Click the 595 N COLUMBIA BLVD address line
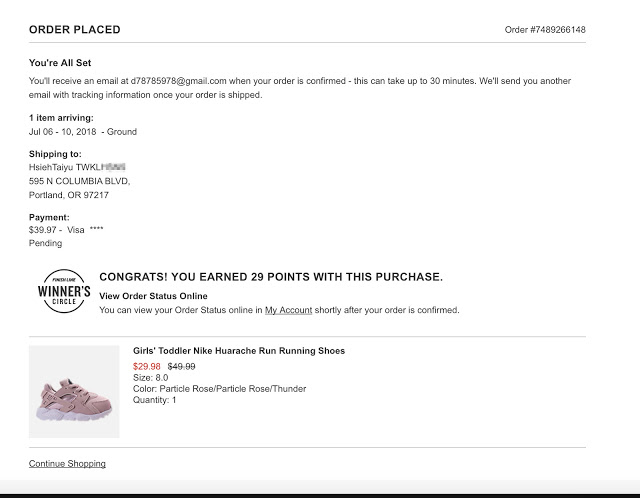Screen dimensions: 640x498 point(79,181)
